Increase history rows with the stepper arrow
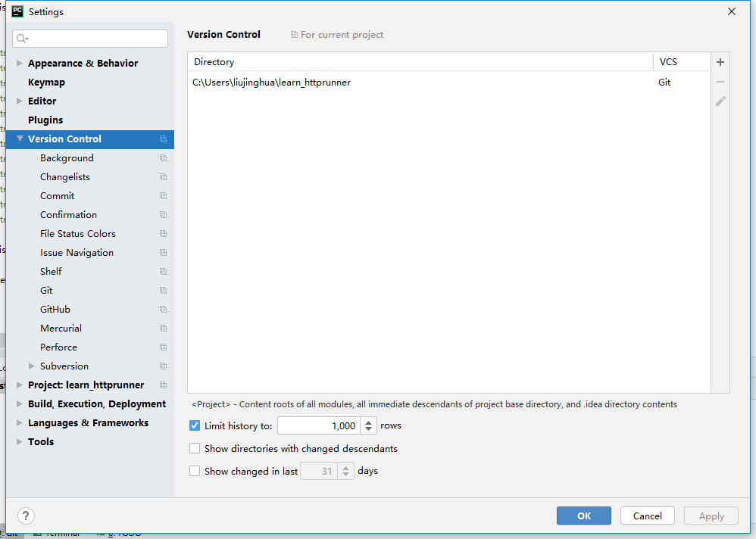The height and width of the screenshot is (539, 756). tap(368, 422)
